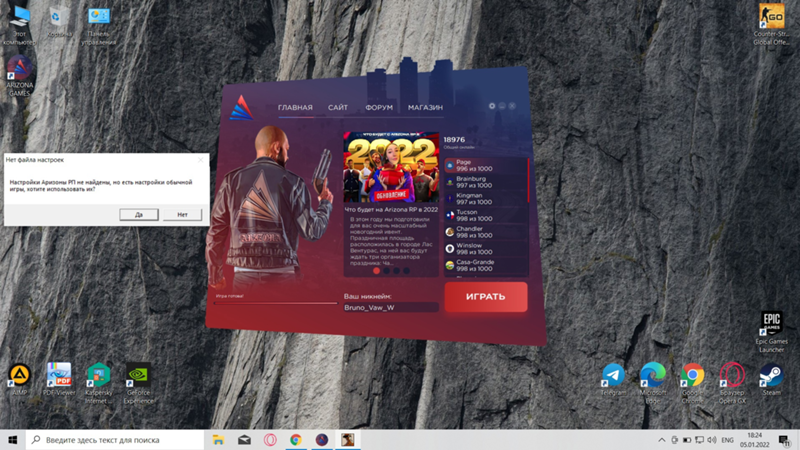Select the first red news carousel dot
800x450 pixels.
(377, 271)
